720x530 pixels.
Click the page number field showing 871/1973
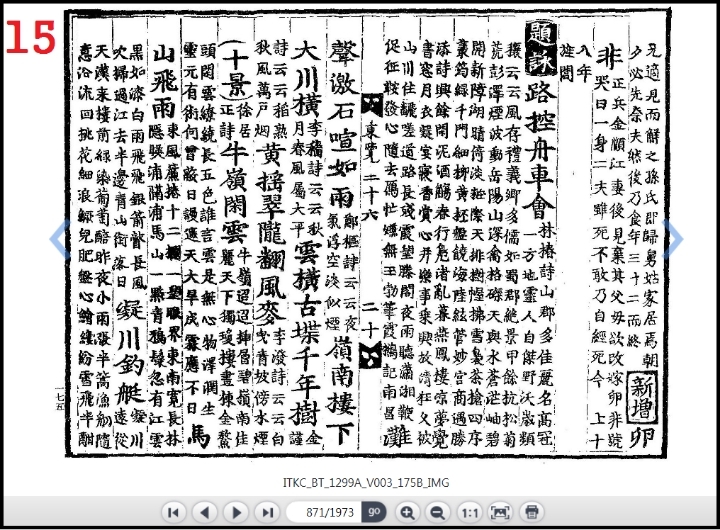pyautogui.click(x=322, y=512)
